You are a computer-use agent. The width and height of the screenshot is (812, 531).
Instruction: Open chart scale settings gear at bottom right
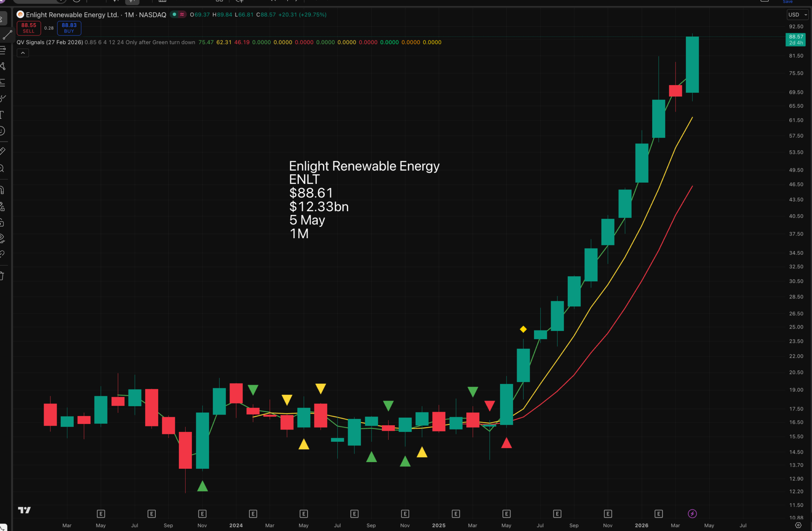point(798,525)
